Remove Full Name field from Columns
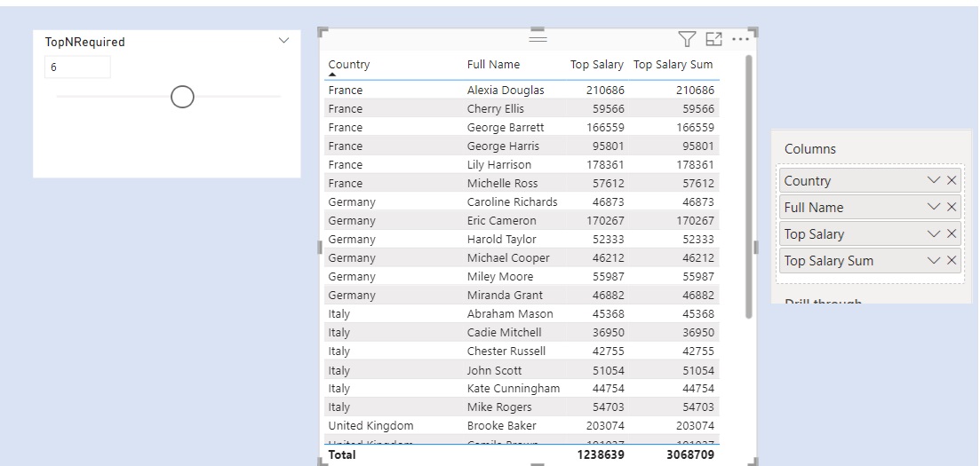 (x=952, y=208)
